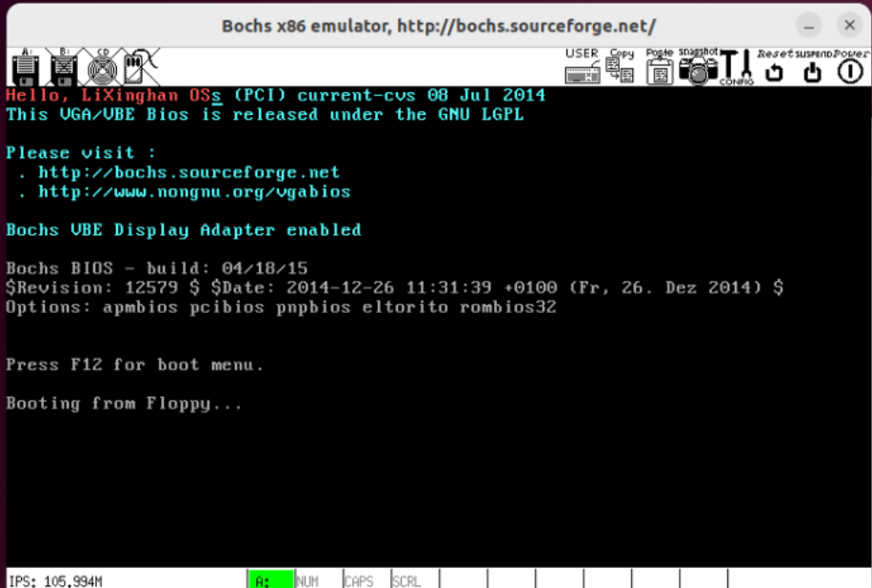
Task: Click the Copy toolbar icon
Action: 621,67
